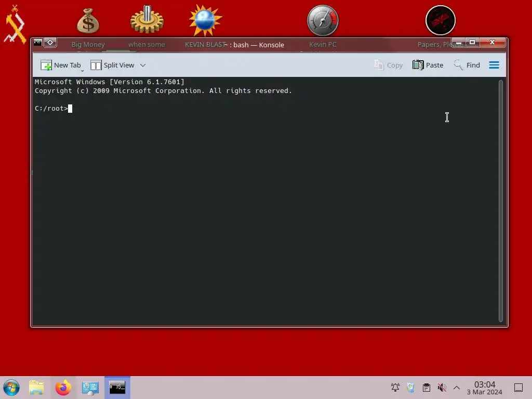Open the 03:04 clock calendar
This screenshot has width=532, height=399.
(x=485, y=388)
